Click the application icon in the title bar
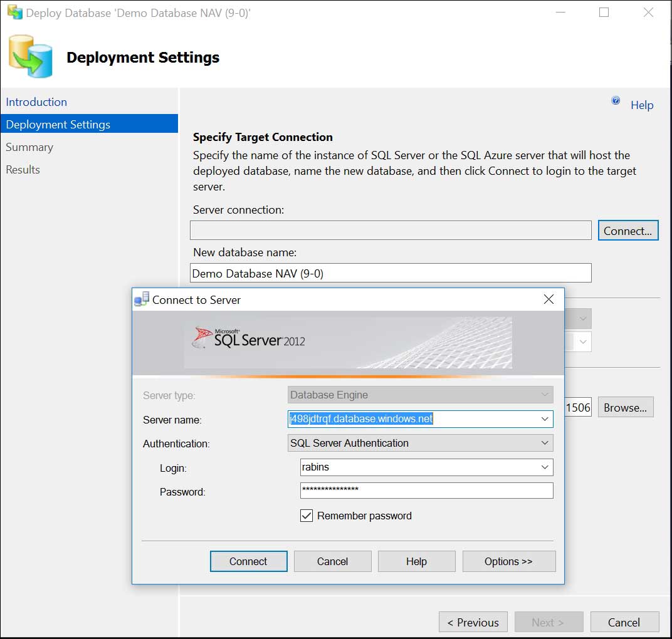 tap(16, 12)
